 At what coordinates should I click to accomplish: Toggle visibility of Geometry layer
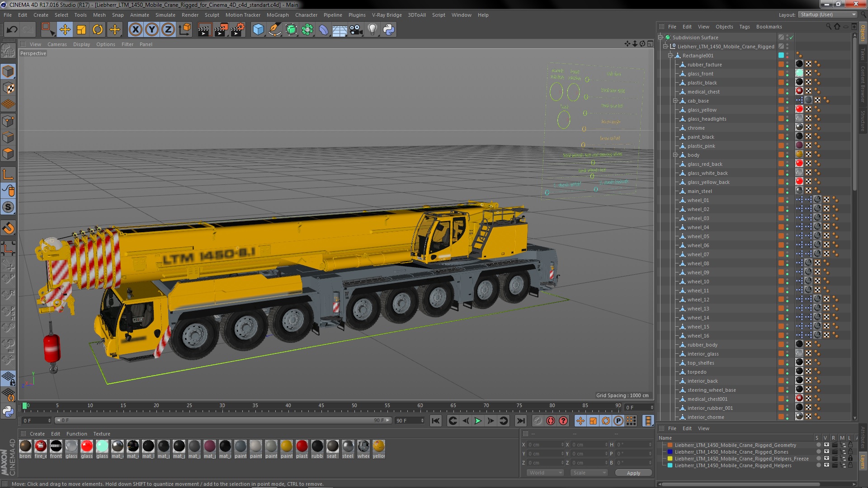point(826,445)
